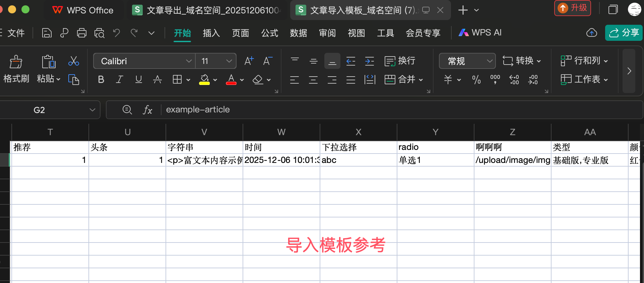The height and width of the screenshot is (283, 644).
Task: Click the Cut scissors icon
Action: point(73,61)
